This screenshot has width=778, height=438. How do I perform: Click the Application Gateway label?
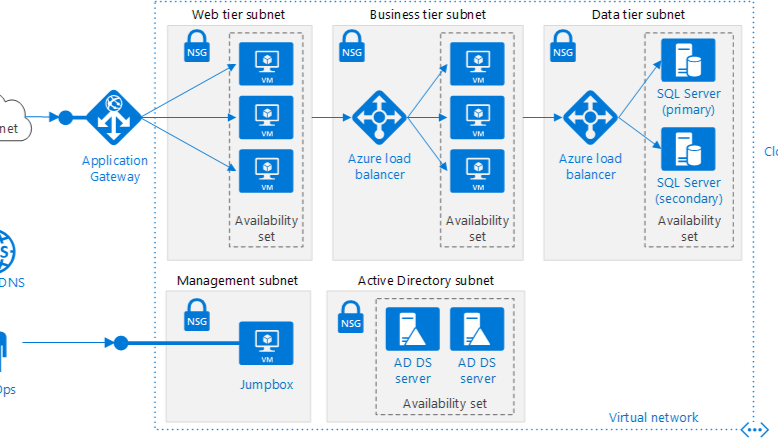[115, 169]
